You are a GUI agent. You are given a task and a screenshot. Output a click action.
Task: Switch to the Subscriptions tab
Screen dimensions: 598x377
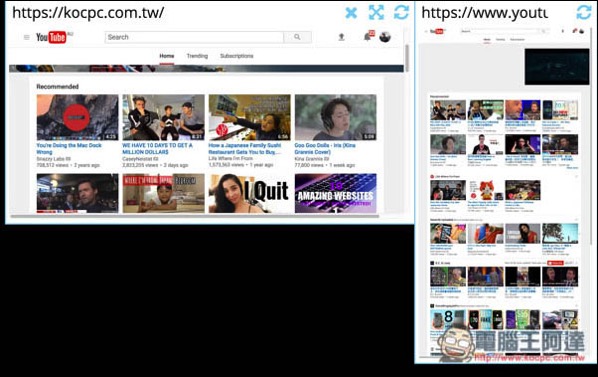[236, 56]
